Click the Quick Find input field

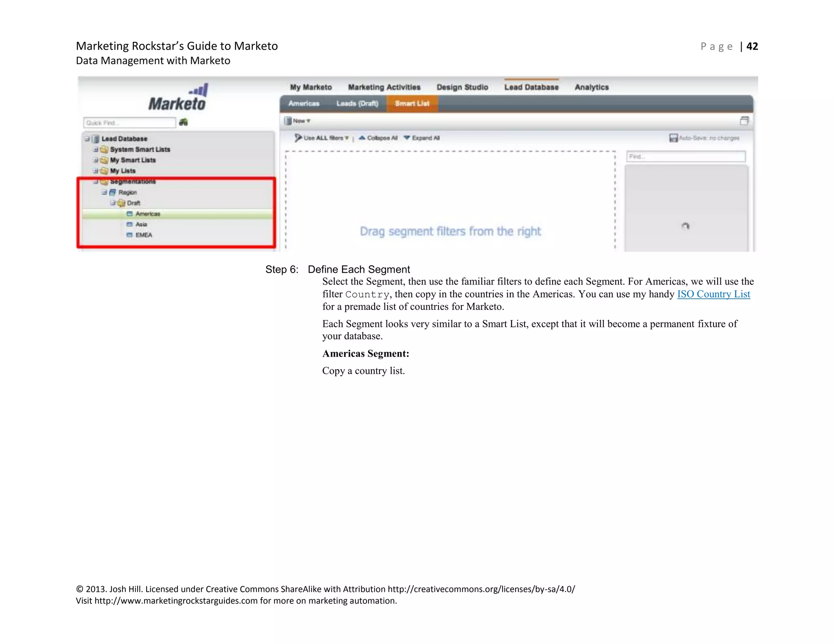129,123
